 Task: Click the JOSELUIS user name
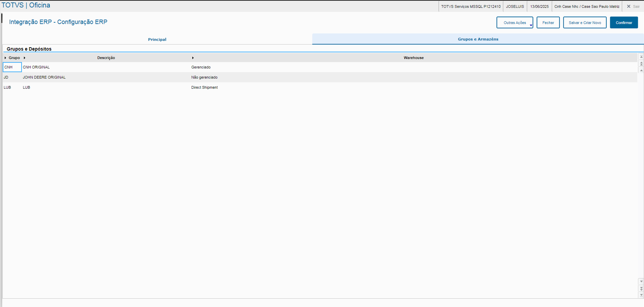515,7
